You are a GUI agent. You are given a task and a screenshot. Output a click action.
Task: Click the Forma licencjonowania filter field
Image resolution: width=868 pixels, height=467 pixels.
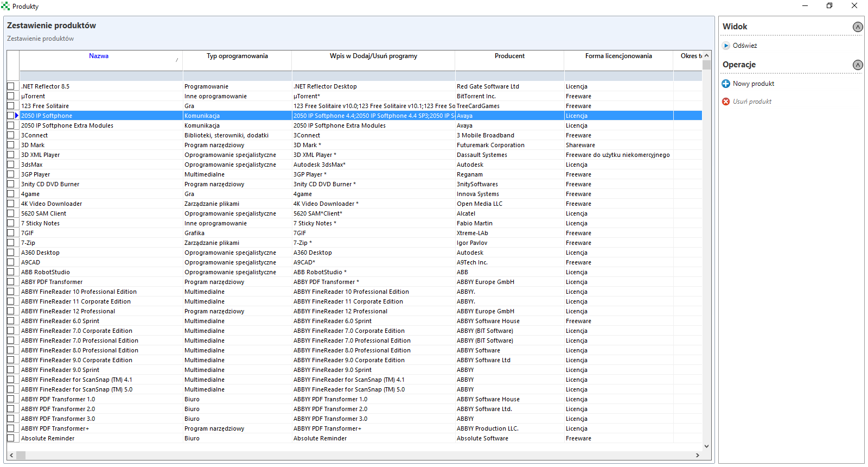(x=618, y=76)
